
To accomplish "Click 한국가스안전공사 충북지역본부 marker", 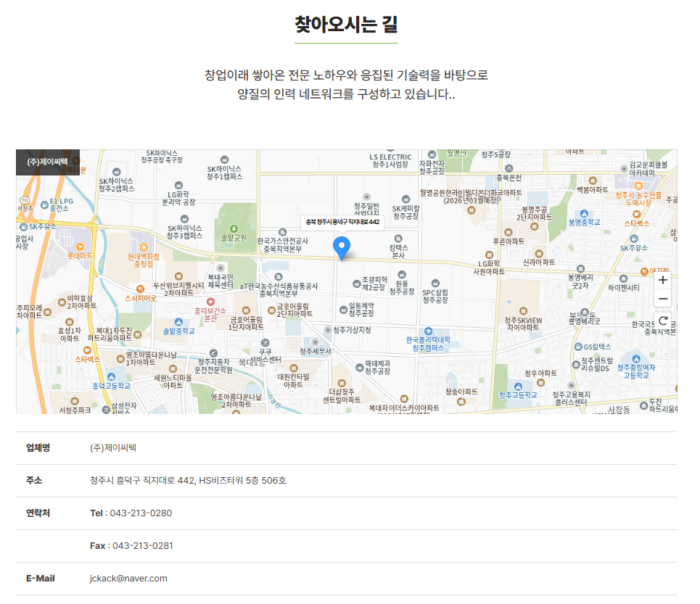I will pos(283,232).
